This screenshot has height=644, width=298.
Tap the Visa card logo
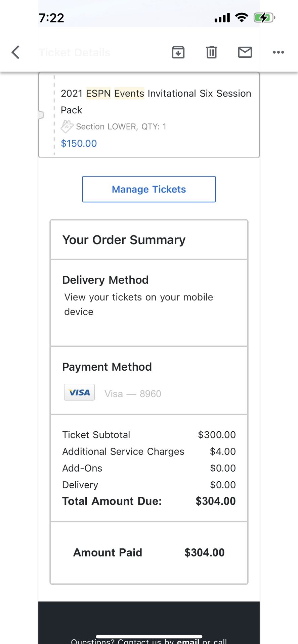(x=79, y=392)
